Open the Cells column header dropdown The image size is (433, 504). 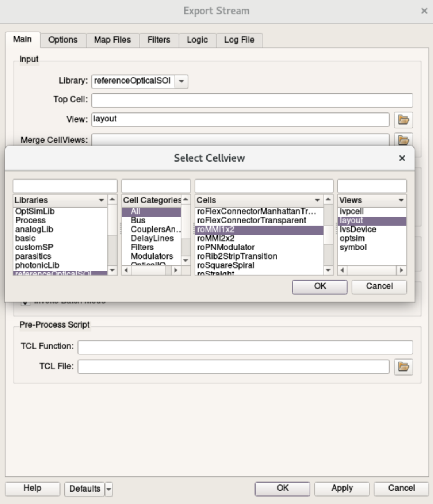tap(317, 200)
